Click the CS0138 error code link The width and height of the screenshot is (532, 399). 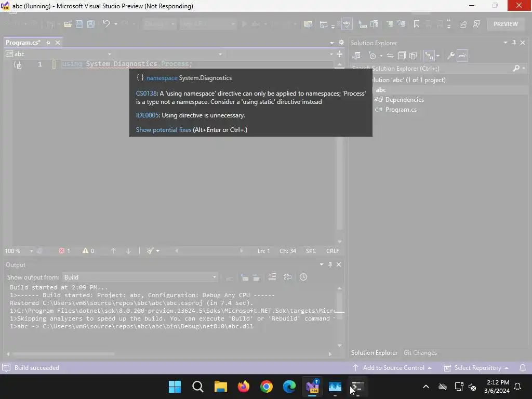146,94
